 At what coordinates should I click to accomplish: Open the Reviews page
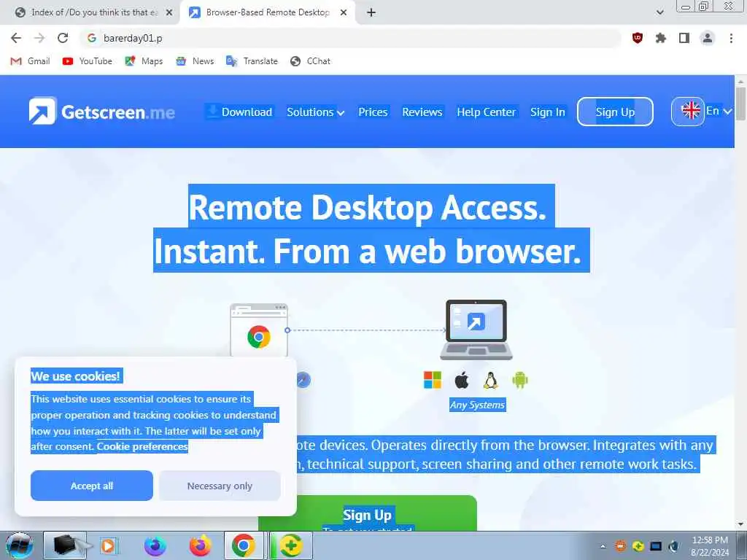pos(422,112)
